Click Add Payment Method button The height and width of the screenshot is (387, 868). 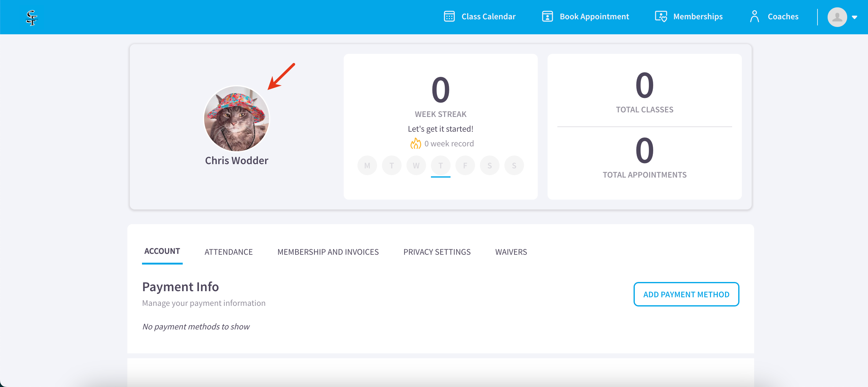pyautogui.click(x=686, y=294)
